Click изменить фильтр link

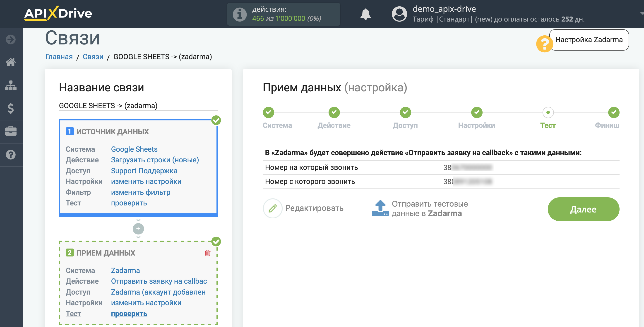pyautogui.click(x=140, y=192)
